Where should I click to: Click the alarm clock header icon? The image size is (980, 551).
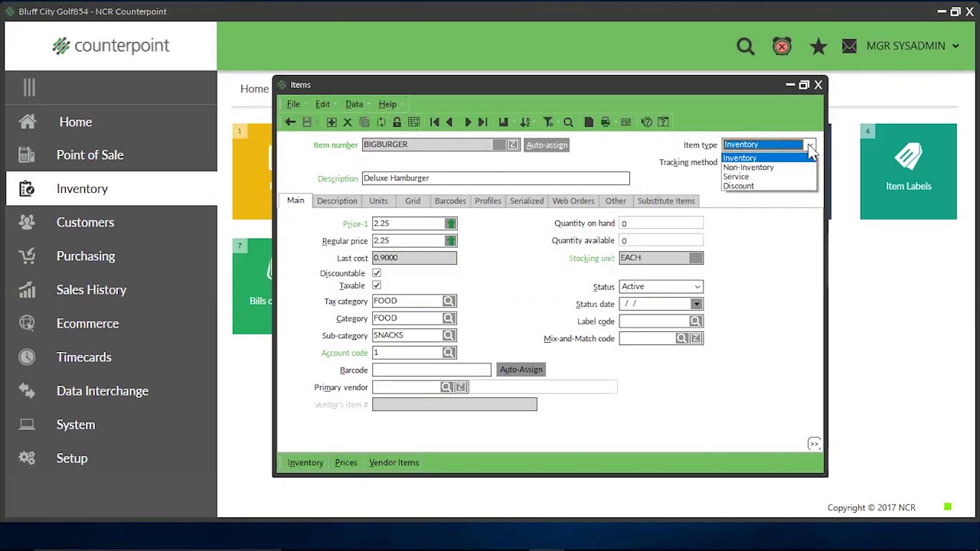782,47
